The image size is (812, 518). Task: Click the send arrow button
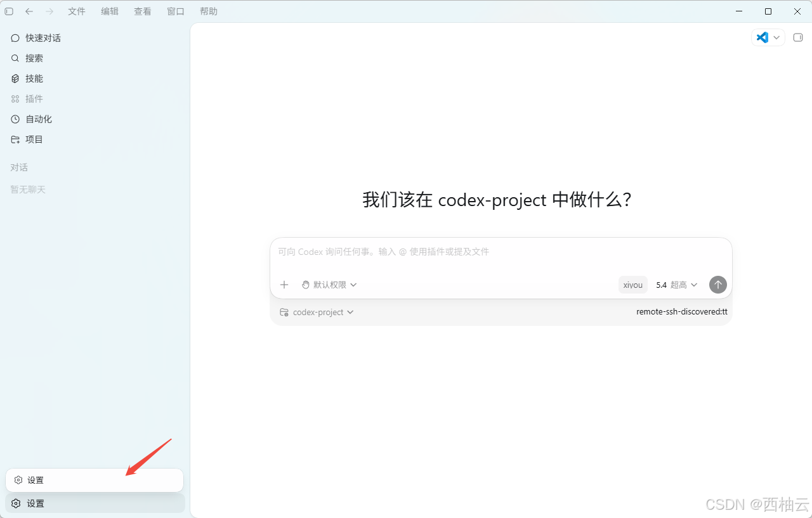(x=718, y=285)
